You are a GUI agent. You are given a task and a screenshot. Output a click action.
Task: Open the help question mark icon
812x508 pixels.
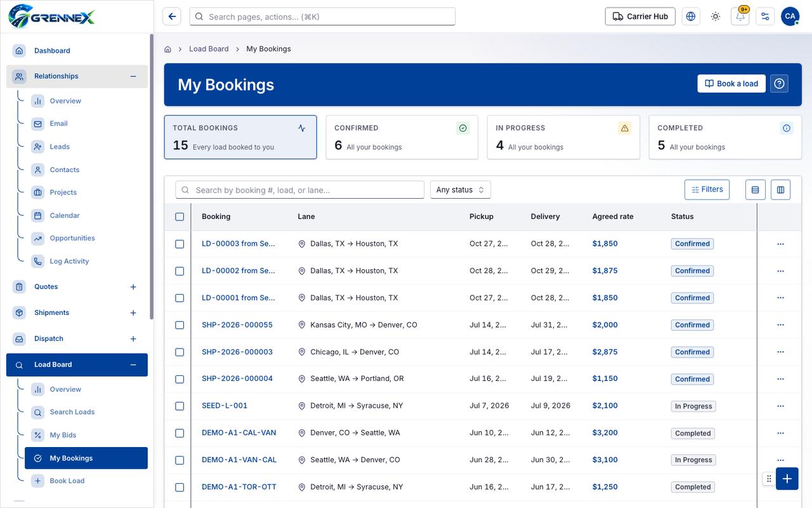[780, 84]
